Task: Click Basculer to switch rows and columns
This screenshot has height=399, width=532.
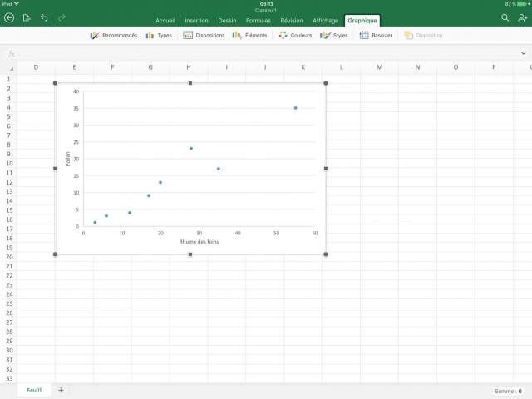Action: coord(376,36)
